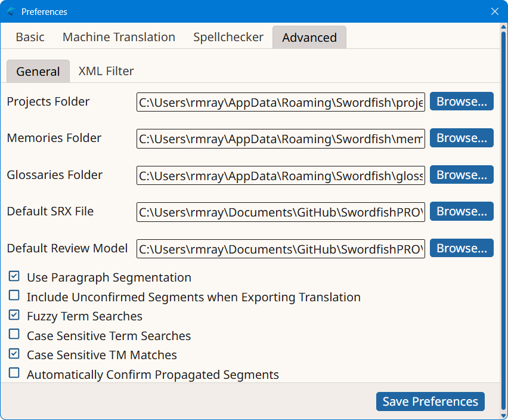
Task: Click the vertical scrollbar on the right
Action: pyautogui.click(x=503, y=221)
